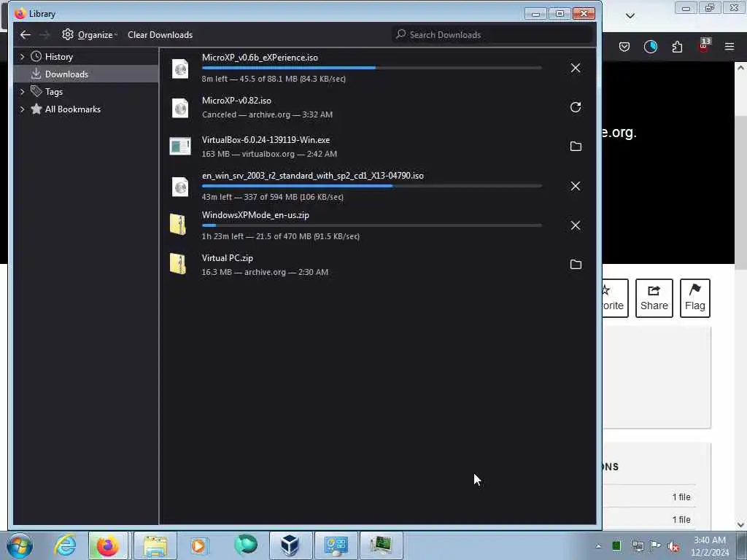Open Action Center flag tray icon

point(656,545)
